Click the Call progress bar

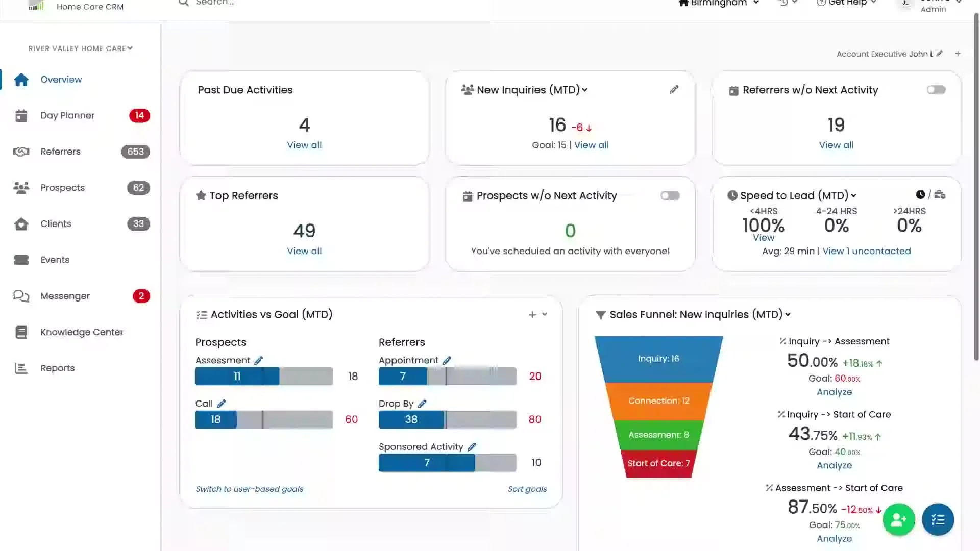[x=264, y=419]
